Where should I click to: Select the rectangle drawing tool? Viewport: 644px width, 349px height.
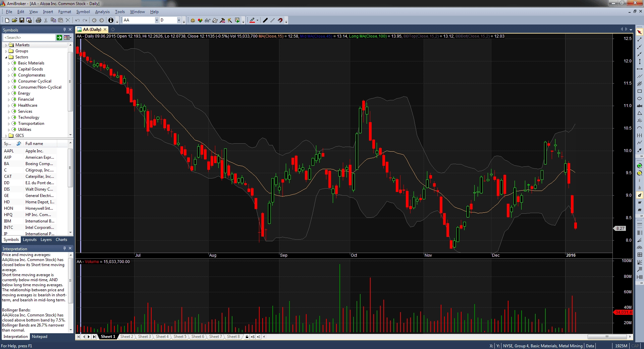click(640, 91)
